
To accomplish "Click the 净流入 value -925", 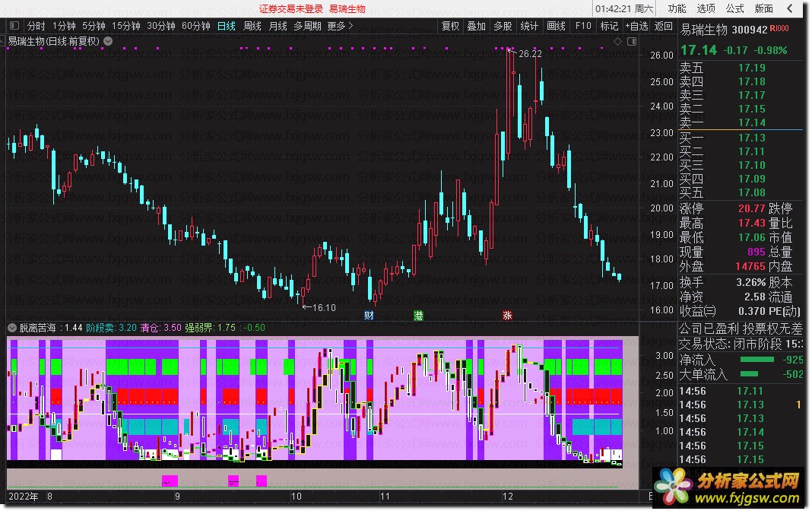I will click(x=793, y=360).
